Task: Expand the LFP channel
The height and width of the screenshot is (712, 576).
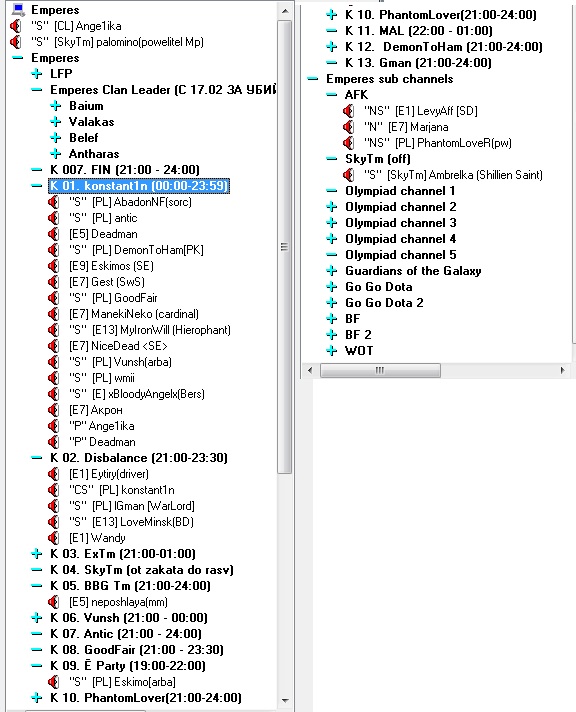Action: click(x=37, y=74)
